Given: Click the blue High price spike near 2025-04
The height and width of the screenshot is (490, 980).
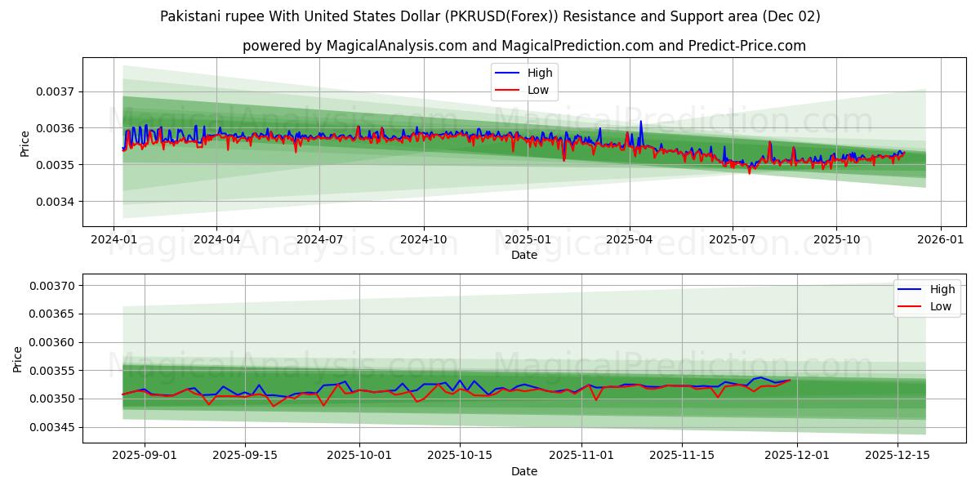Looking at the screenshot, I should [x=640, y=122].
